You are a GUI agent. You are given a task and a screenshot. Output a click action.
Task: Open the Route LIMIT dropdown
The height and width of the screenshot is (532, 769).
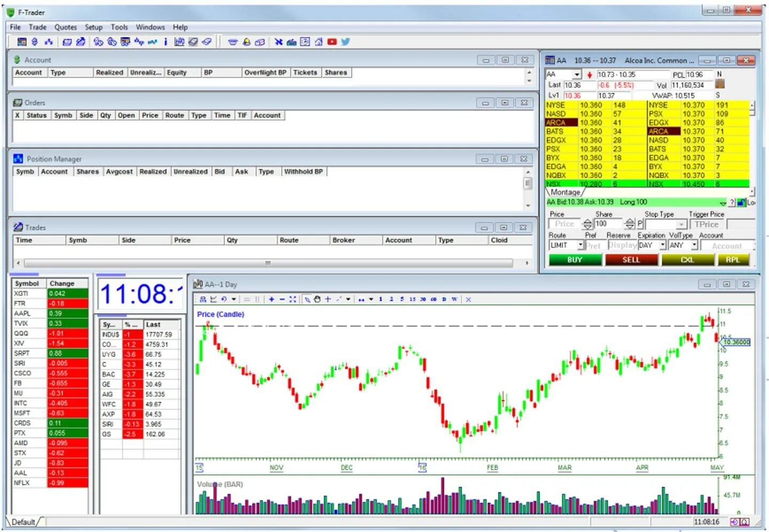[580, 245]
